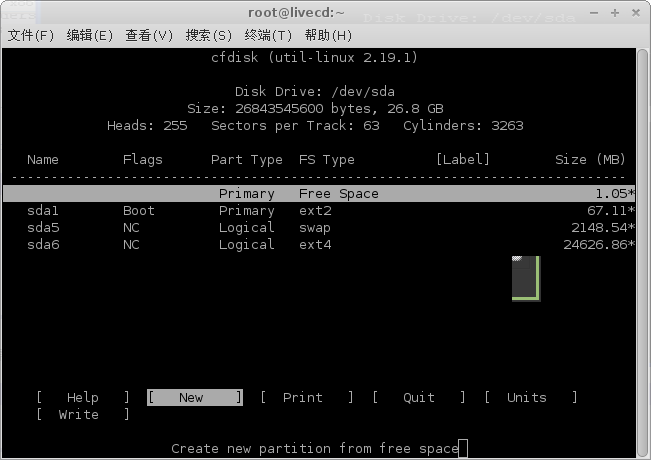Click the Name column header
Viewport: 651px width, 460px height.
(43, 160)
